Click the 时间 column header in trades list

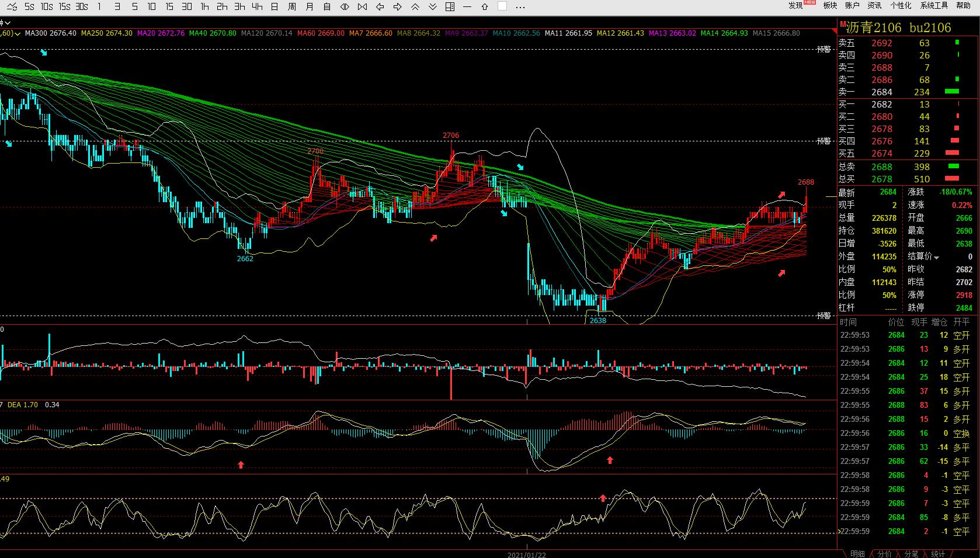pos(848,322)
